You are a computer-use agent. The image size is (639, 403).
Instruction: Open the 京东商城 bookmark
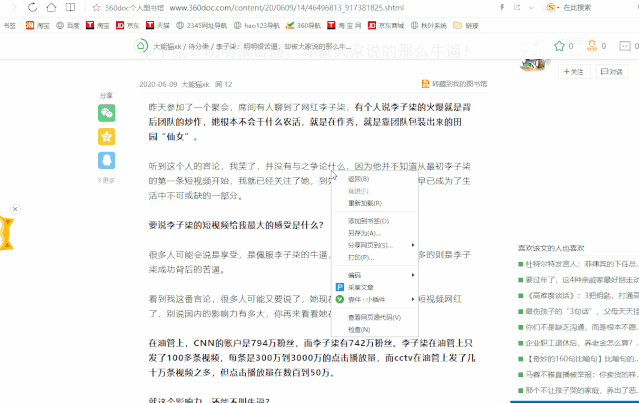[386, 25]
